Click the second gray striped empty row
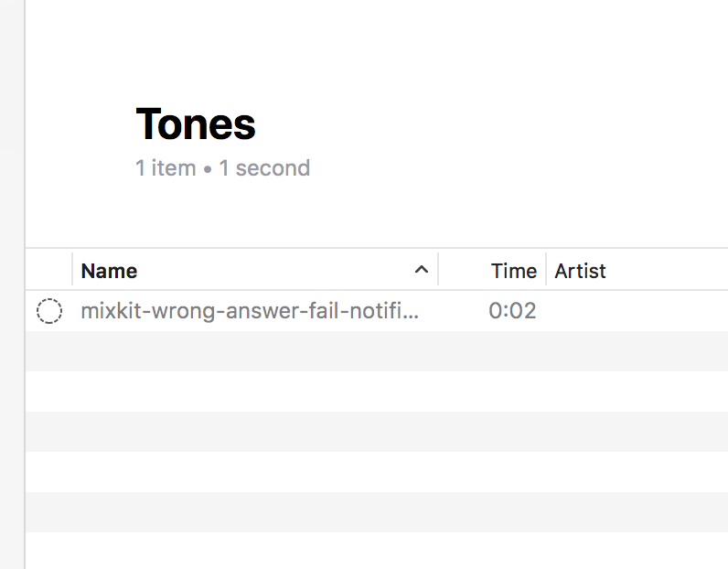This screenshot has height=569, width=728. pyautogui.click(x=366, y=432)
